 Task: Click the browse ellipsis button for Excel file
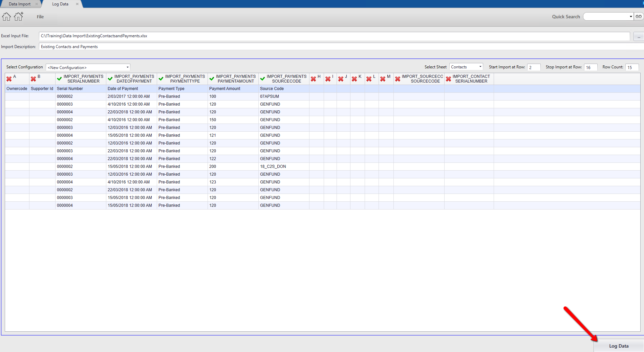point(639,36)
